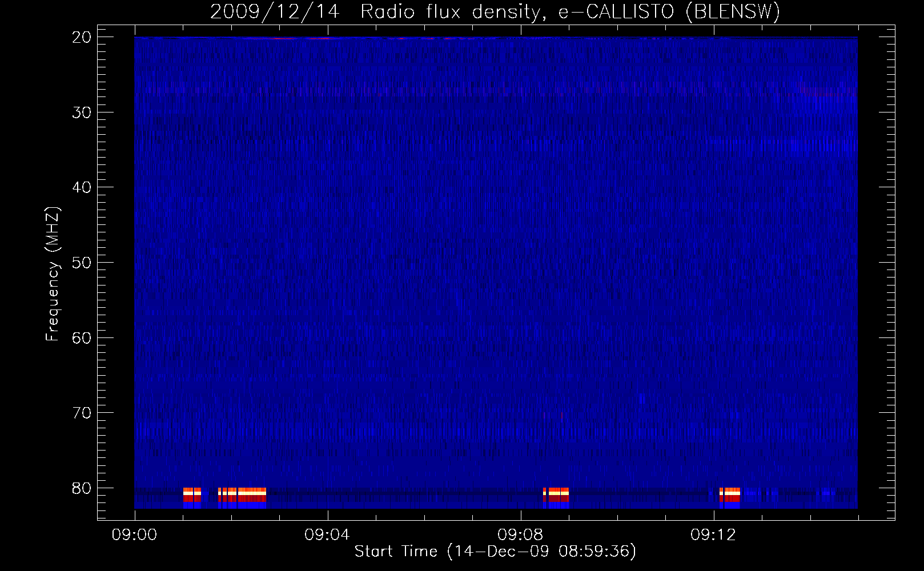
Task: Click the burst just after 09:12 at 80 MHz
Action: tap(730, 498)
